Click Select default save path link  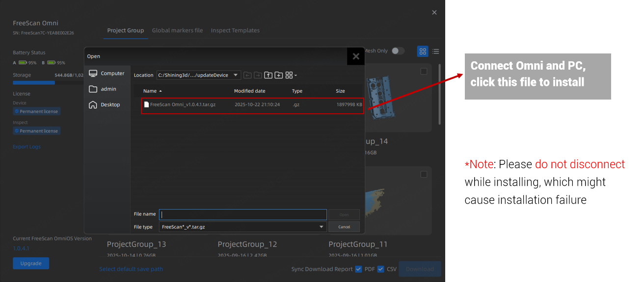click(x=131, y=269)
